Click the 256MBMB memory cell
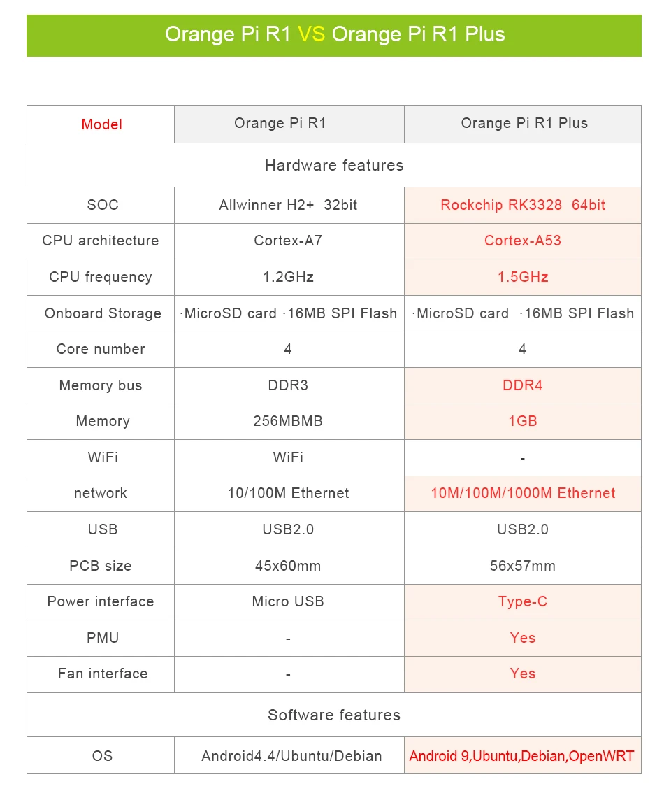The image size is (671, 812). 288,421
